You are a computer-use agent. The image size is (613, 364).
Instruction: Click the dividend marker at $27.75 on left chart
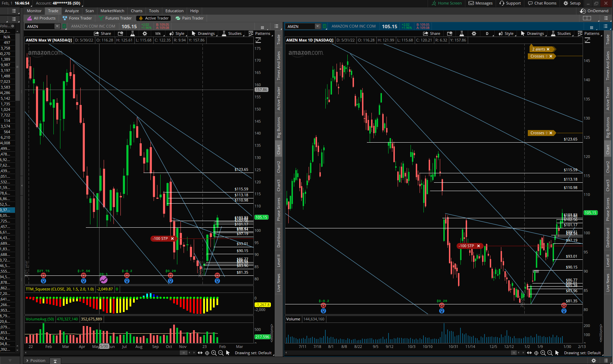tap(43, 275)
